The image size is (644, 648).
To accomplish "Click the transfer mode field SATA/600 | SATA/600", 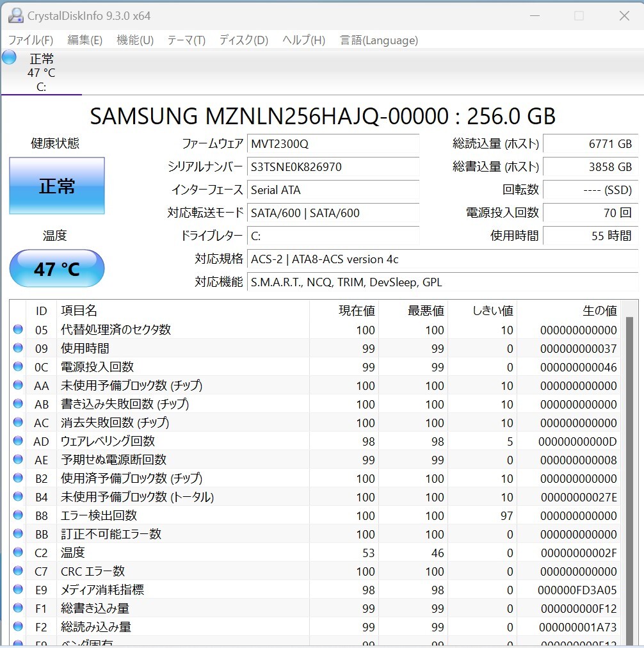I will coord(333,213).
